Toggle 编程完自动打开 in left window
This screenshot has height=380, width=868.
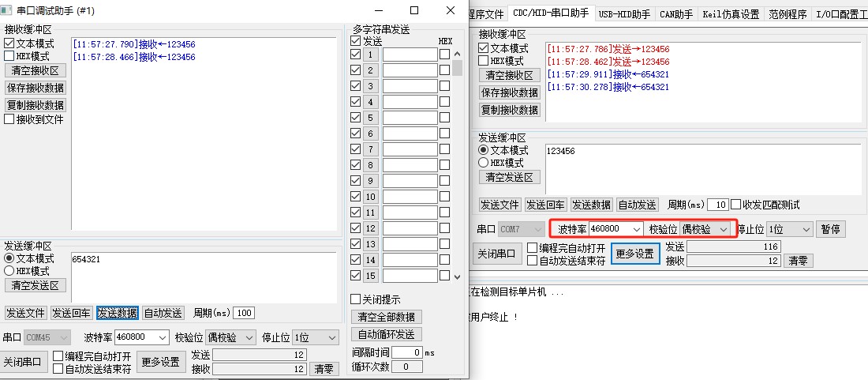58,356
